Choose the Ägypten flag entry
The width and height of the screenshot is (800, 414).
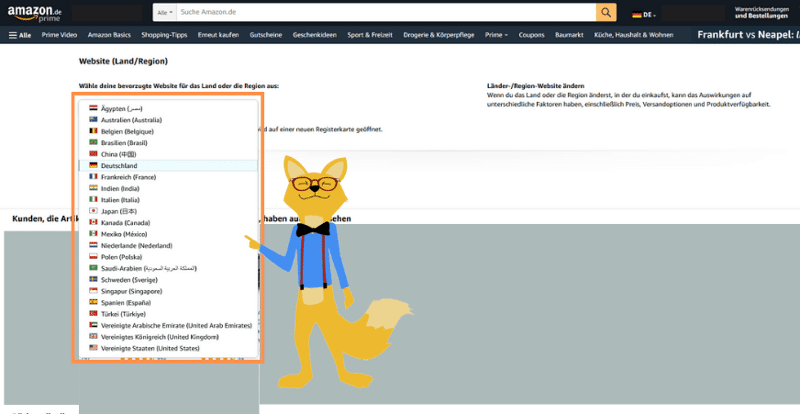tap(93, 108)
